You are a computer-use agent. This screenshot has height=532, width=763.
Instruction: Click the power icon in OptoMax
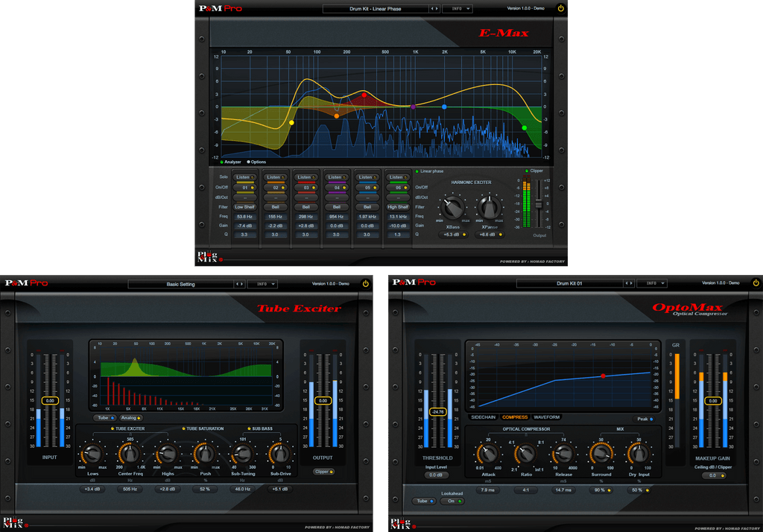(x=756, y=283)
